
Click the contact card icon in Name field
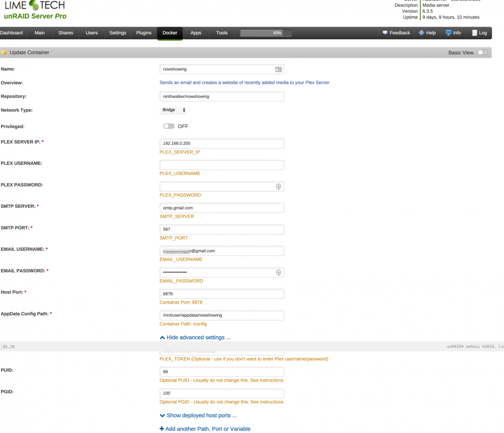pyautogui.click(x=278, y=69)
